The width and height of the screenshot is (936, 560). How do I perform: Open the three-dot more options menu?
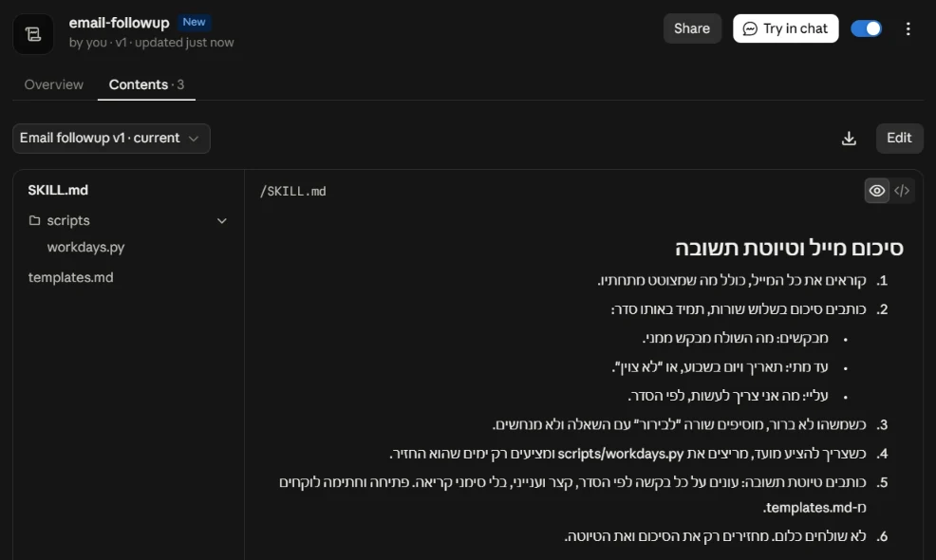pos(908,28)
